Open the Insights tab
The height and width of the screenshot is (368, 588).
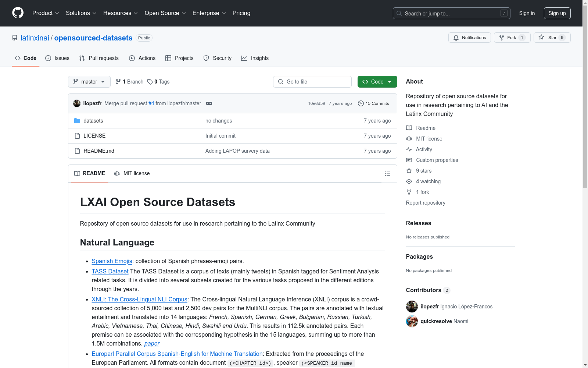tap(255, 58)
